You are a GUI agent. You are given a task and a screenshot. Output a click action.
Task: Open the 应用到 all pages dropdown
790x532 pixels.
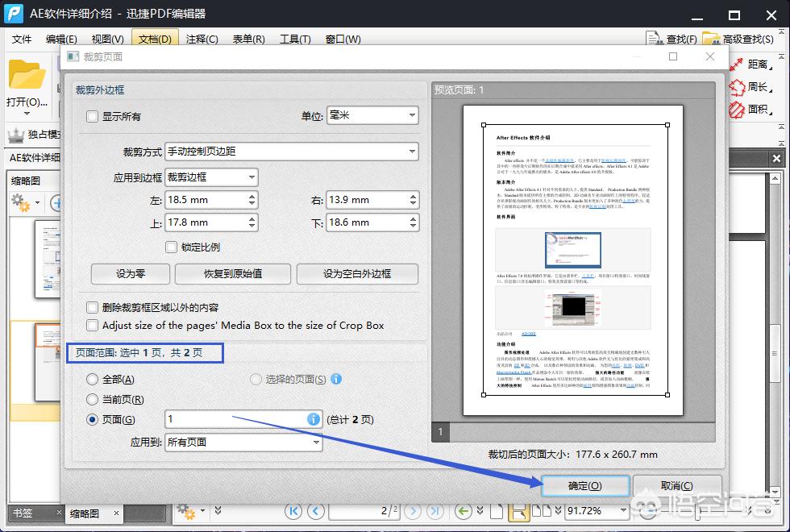coord(243,442)
